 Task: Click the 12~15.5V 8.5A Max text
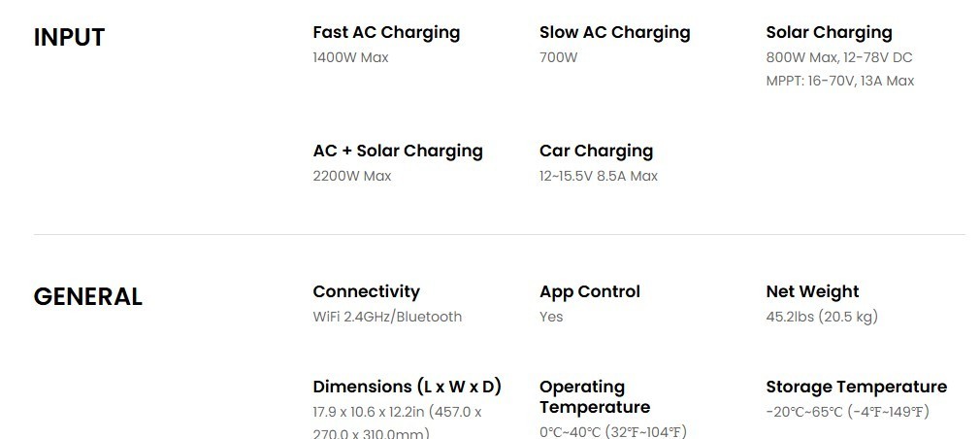click(x=599, y=177)
